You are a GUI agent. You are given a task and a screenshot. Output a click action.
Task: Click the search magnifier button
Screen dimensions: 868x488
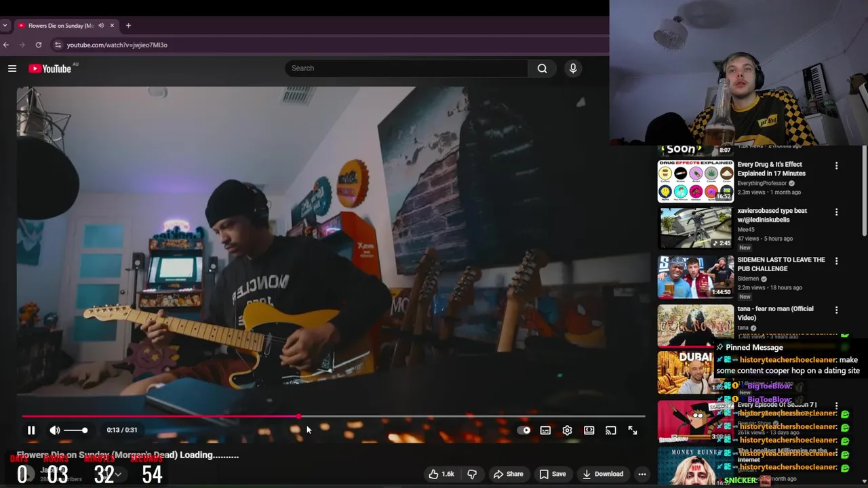point(542,68)
